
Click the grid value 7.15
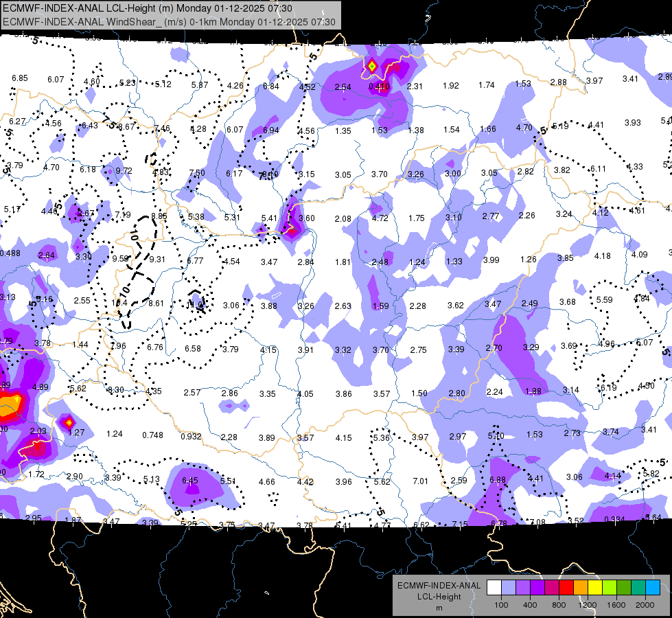[460, 524]
